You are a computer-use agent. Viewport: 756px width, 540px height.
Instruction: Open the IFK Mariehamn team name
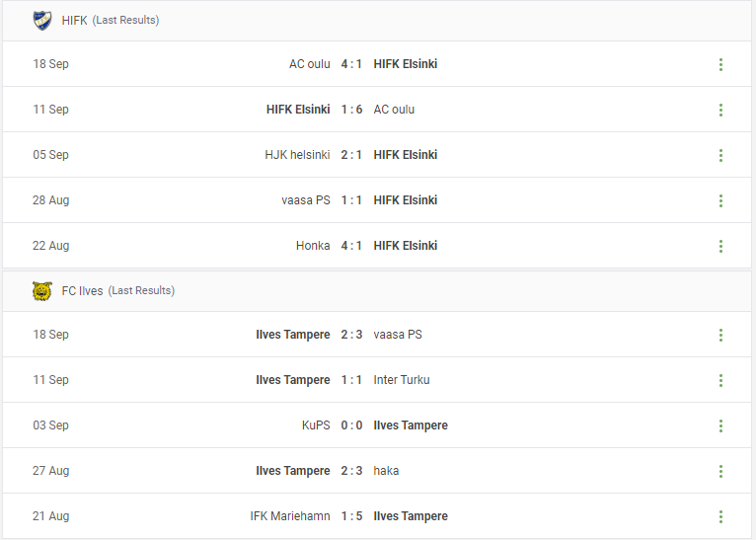coord(290,516)
